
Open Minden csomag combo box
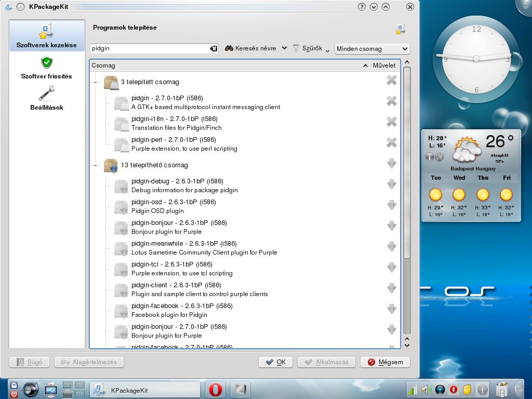point(372,49)
